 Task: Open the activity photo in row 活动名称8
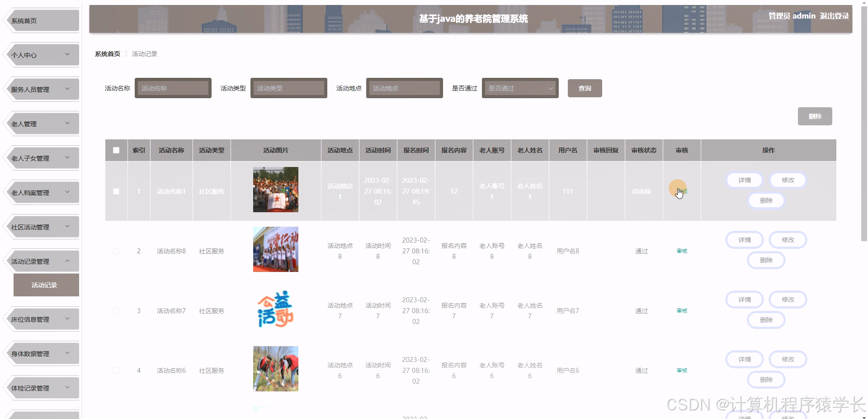point(276,249)
